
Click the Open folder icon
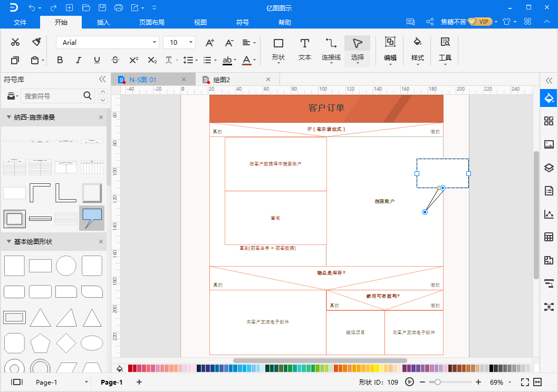[86, 7]
